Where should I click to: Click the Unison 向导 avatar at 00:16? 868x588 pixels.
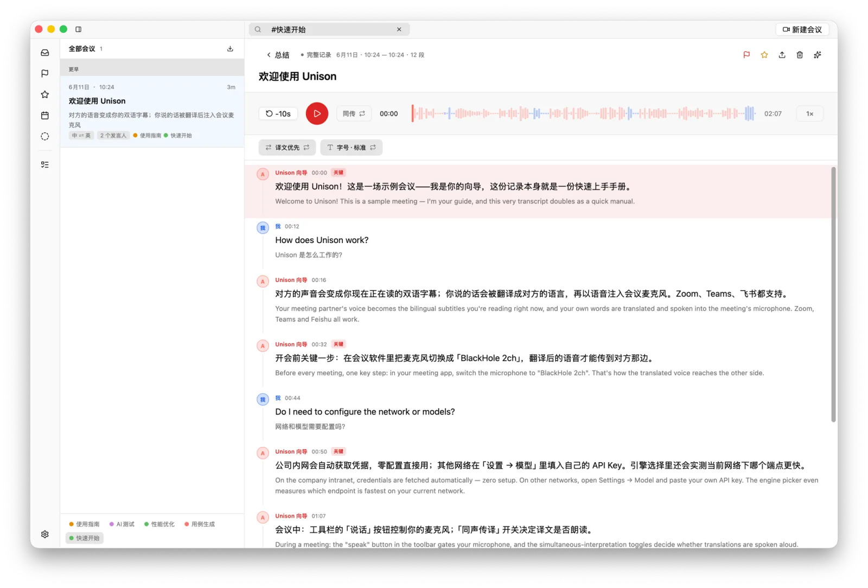point(263,282)
